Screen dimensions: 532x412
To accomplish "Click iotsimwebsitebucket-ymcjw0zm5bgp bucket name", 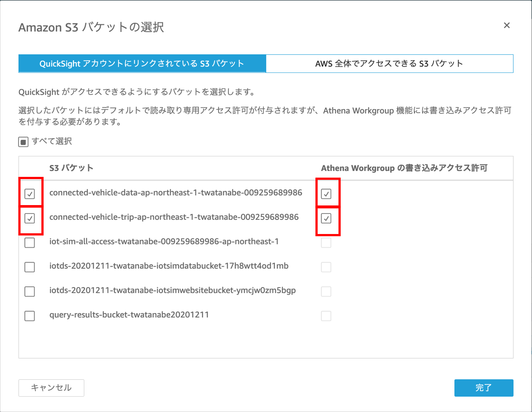I will [x=172, y=290].
